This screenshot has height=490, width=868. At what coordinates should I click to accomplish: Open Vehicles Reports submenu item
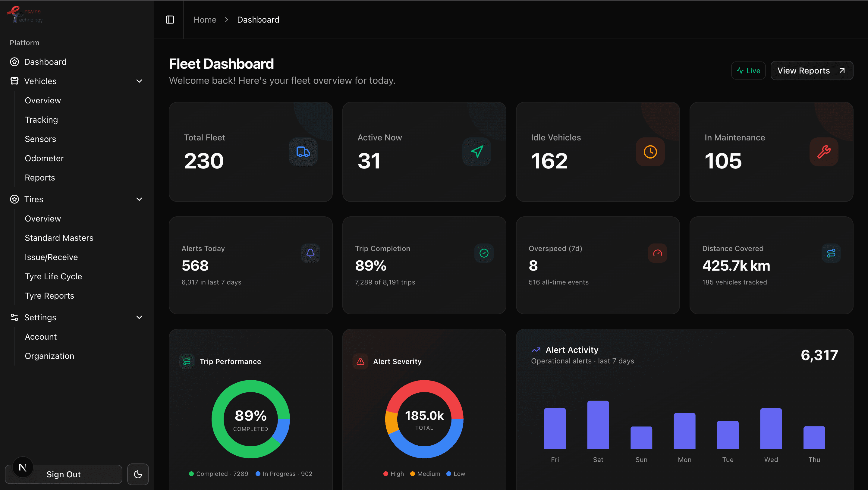(40, 177)
